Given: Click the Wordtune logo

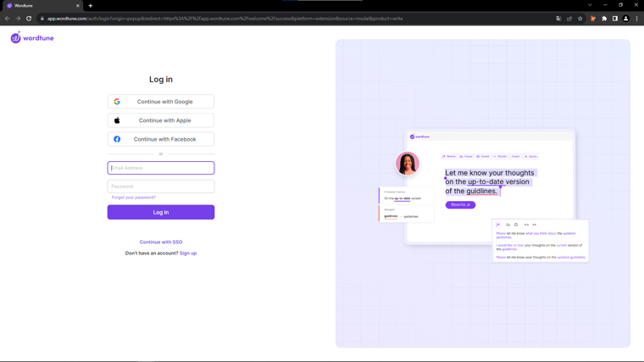Looking at the screenshot, I should [32, 38].
